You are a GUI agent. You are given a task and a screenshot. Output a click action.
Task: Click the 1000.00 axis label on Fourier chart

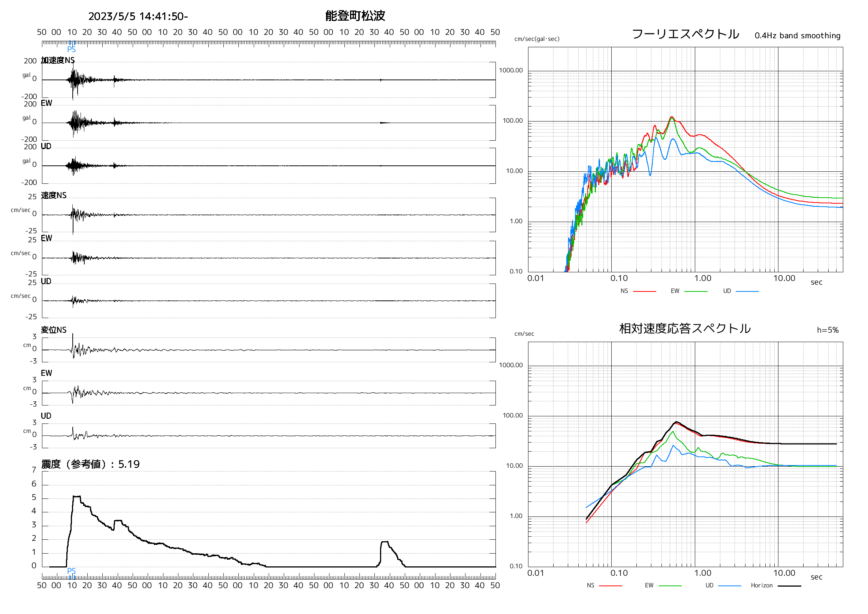511,71
